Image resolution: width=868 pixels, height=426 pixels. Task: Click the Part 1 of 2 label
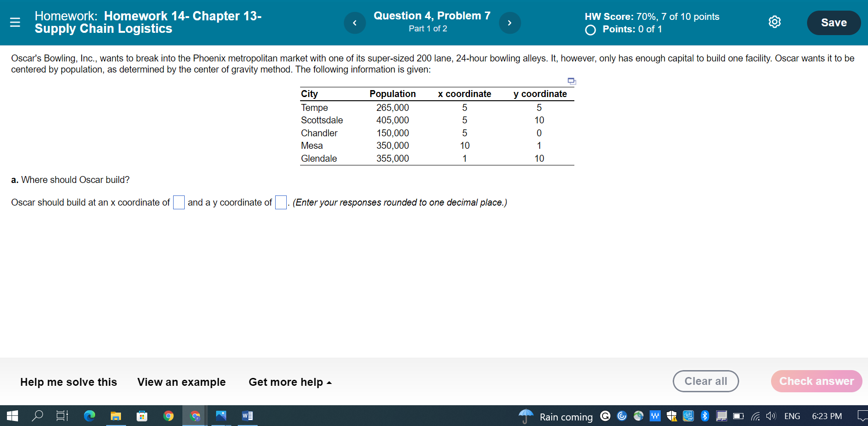tap(428, 29)
